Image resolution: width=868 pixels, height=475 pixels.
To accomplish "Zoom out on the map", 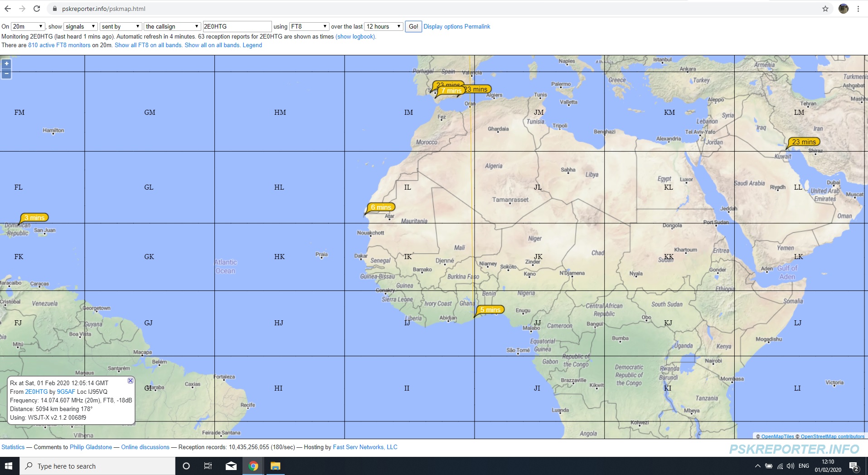I will point(6,73).
